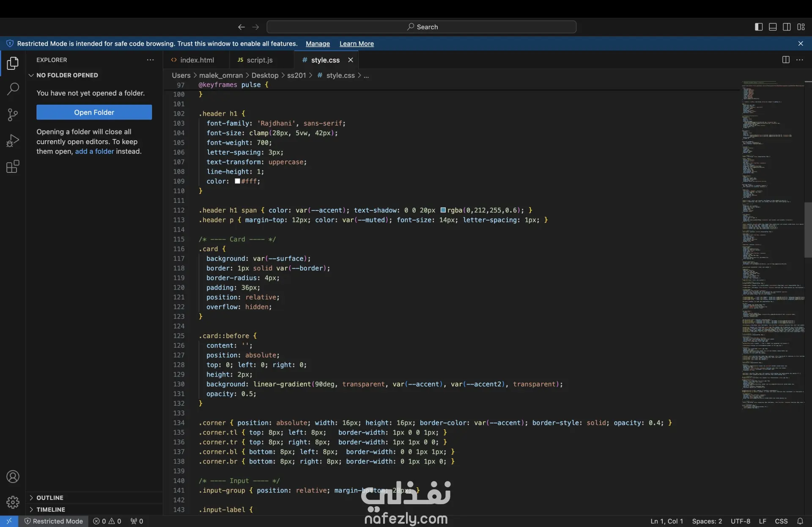Click the ports indicator showing 0

click(x=137, y=521)
